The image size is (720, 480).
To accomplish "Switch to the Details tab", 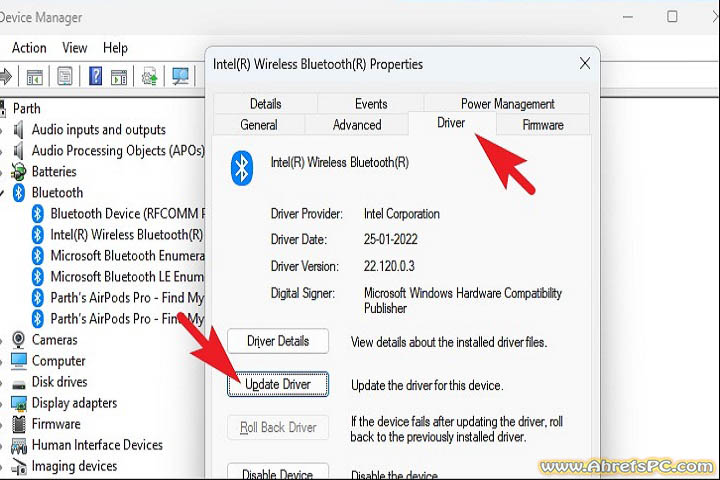I will [265, 104].
